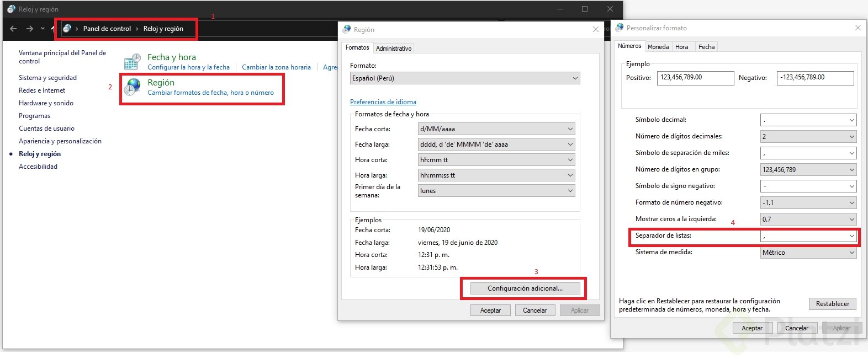Viewport: 868px width, 359px height.
Task: Click 'Aceptar' in Personalizar formato
Action: tap(752, 328)
